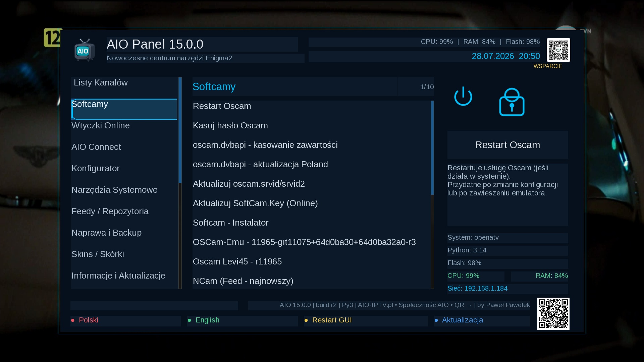Select the Softcamy category

click(124, 109)
